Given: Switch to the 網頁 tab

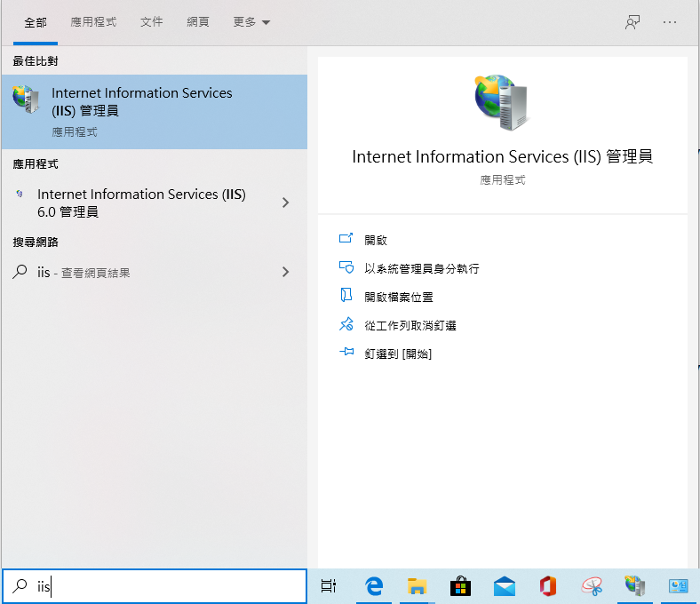Looking at the screenshot, I should click(x=198, y=22).
